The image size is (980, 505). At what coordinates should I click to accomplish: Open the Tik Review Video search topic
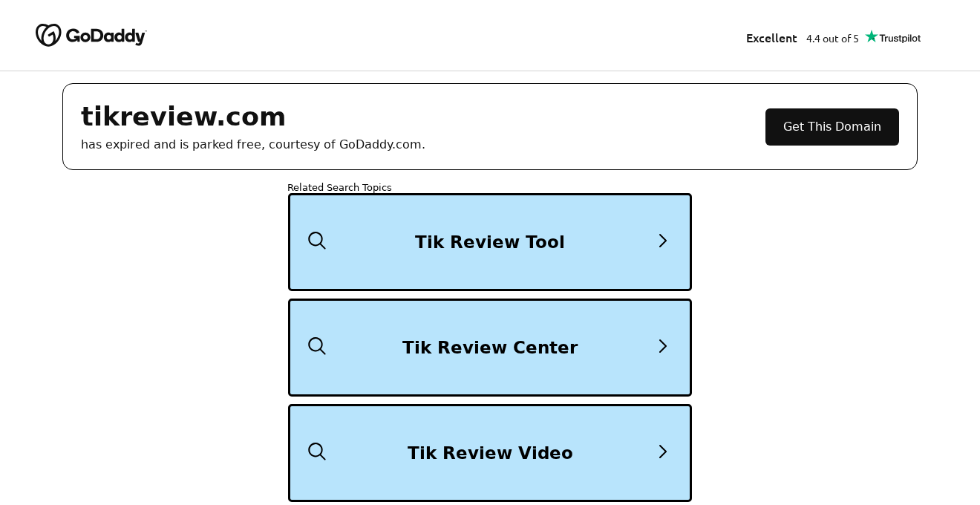[490, 453]
